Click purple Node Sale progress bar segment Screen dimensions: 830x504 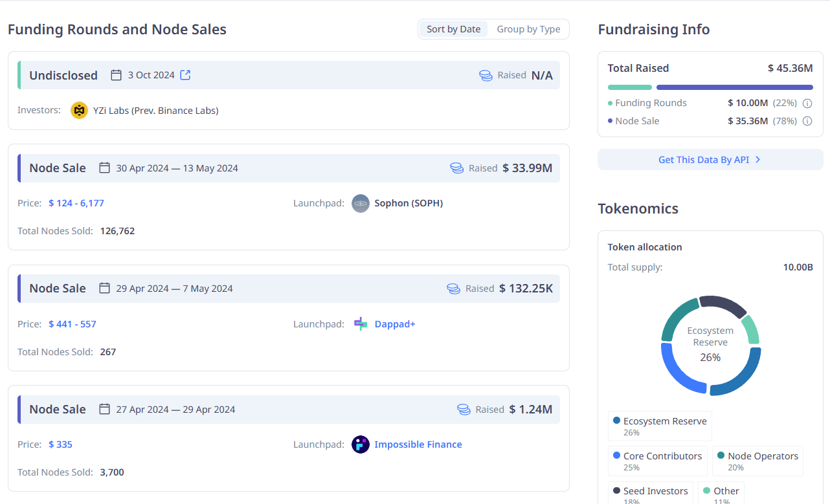(x=735, y=87)
